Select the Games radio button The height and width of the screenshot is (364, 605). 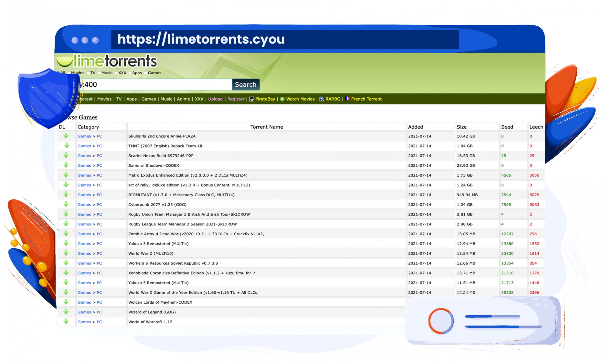(146, 73)
